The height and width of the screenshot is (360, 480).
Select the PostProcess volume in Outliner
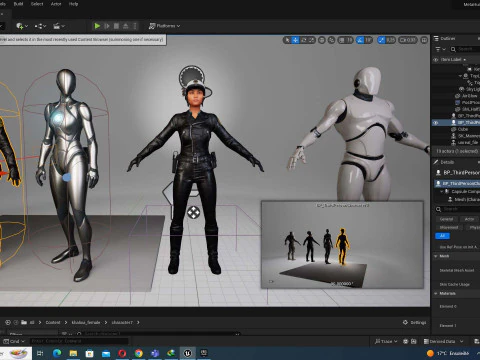click(x=467, y=103)
